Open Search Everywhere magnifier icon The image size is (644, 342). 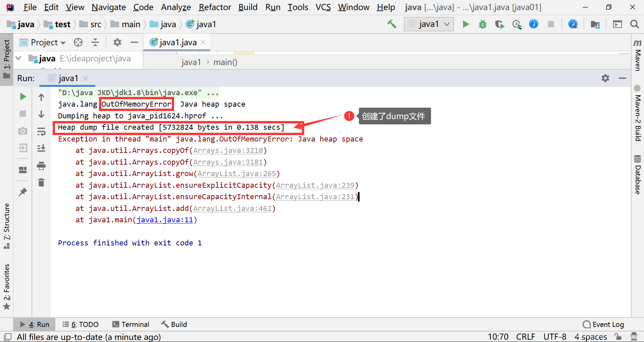[634, 24]
